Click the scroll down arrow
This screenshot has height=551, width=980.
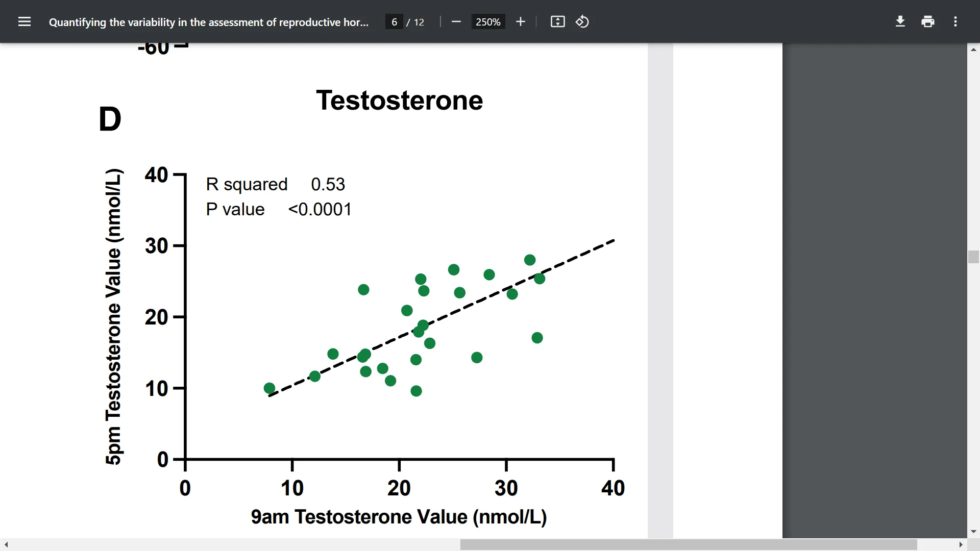pos(973,532)
